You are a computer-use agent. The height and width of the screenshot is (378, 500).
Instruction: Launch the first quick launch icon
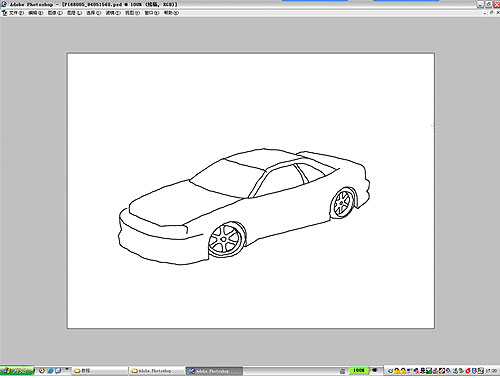click(42, 371)
